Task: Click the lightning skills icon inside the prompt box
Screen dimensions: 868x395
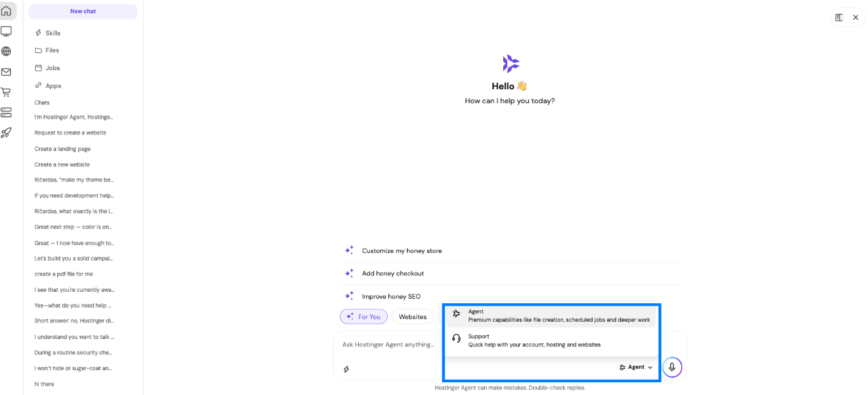Action: (x=346, y=369)
